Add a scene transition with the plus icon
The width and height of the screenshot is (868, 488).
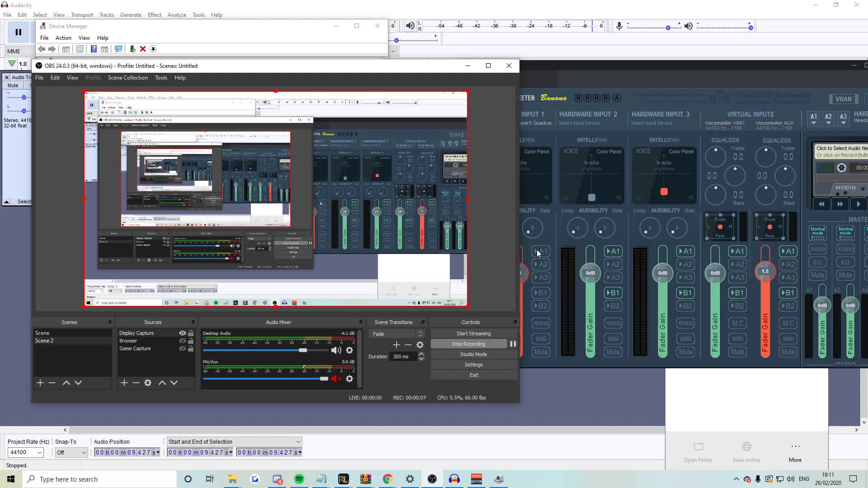[x=396, y=345]
